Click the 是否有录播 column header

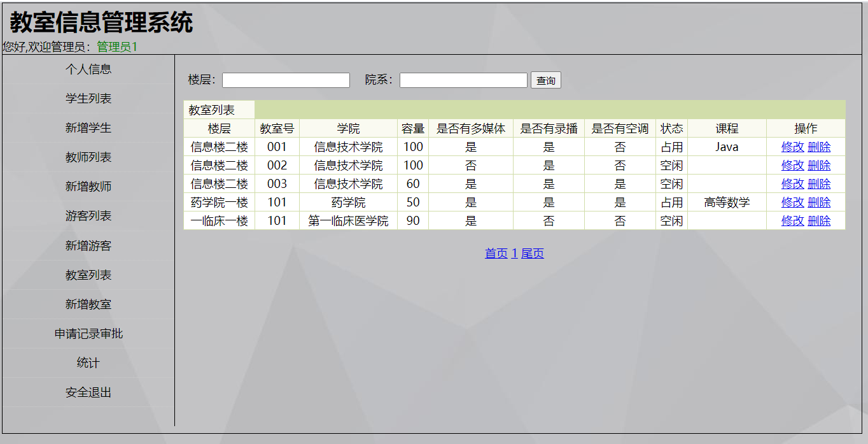point(549,129)
